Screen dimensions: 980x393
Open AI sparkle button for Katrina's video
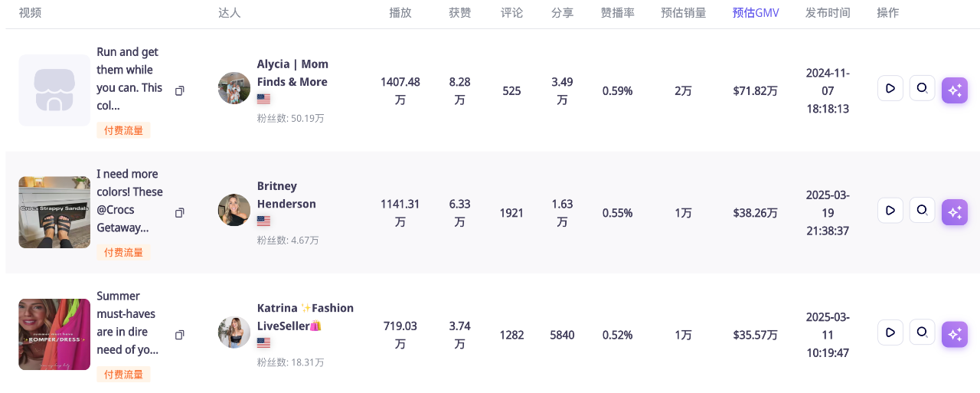click(955, 334)
